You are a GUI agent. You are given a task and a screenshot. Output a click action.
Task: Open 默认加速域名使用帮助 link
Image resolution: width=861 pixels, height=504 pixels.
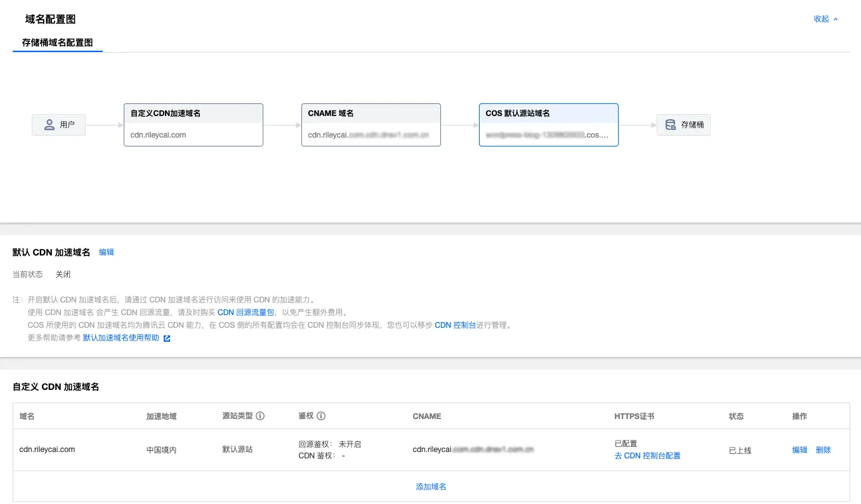tap(121, 338)
